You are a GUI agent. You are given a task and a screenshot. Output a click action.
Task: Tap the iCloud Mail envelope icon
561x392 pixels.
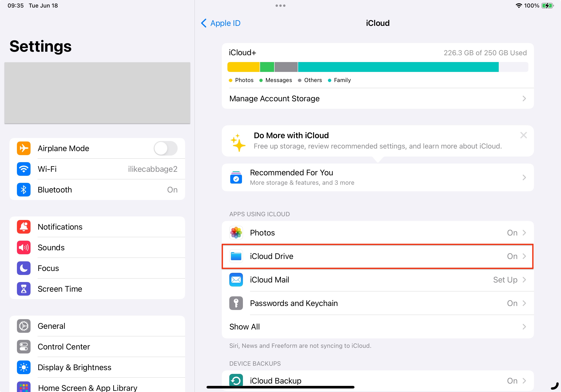[236, 280]
